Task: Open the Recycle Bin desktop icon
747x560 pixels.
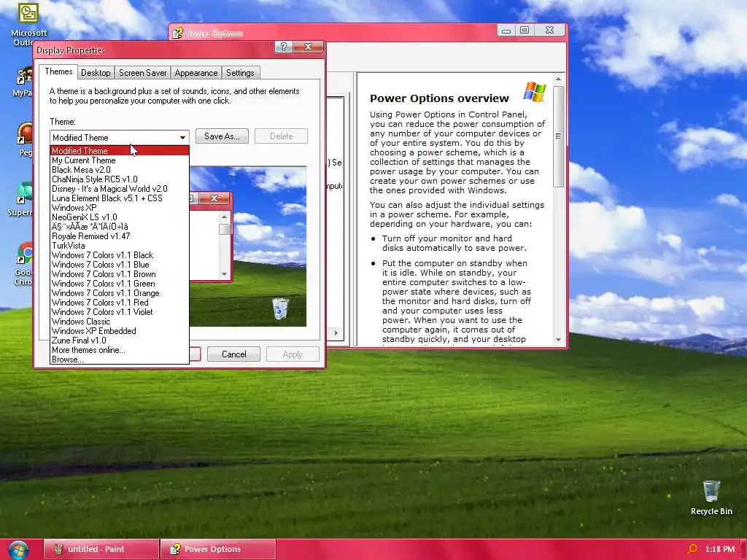Action: click(711, 497)
